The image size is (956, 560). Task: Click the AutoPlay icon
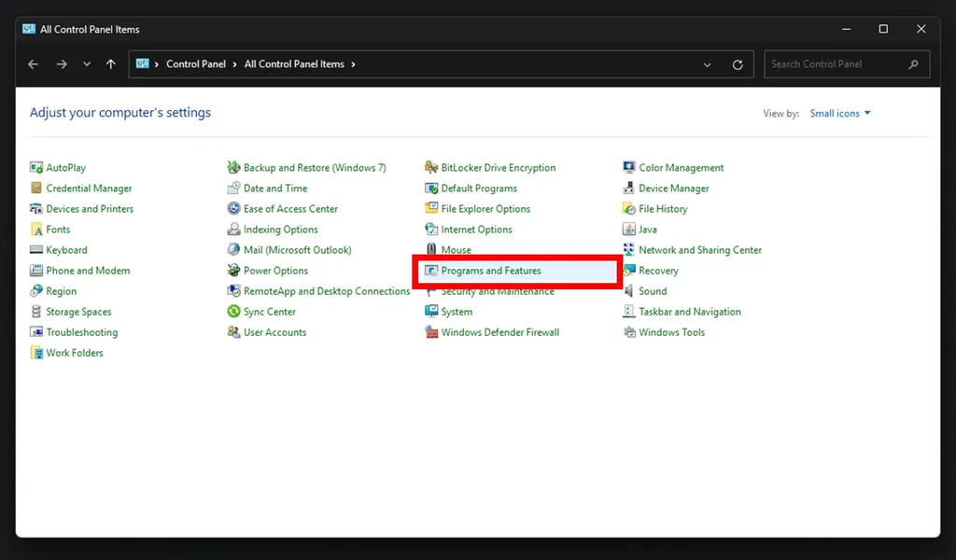coord(36,168)
